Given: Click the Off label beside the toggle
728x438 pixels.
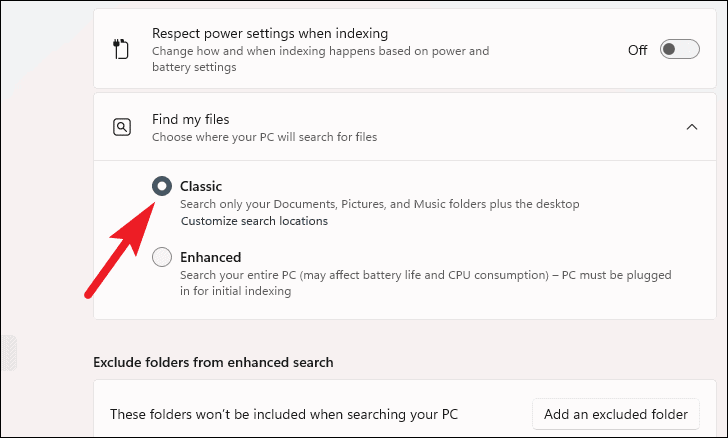Looking at the screenshot, I should (637, 50).
